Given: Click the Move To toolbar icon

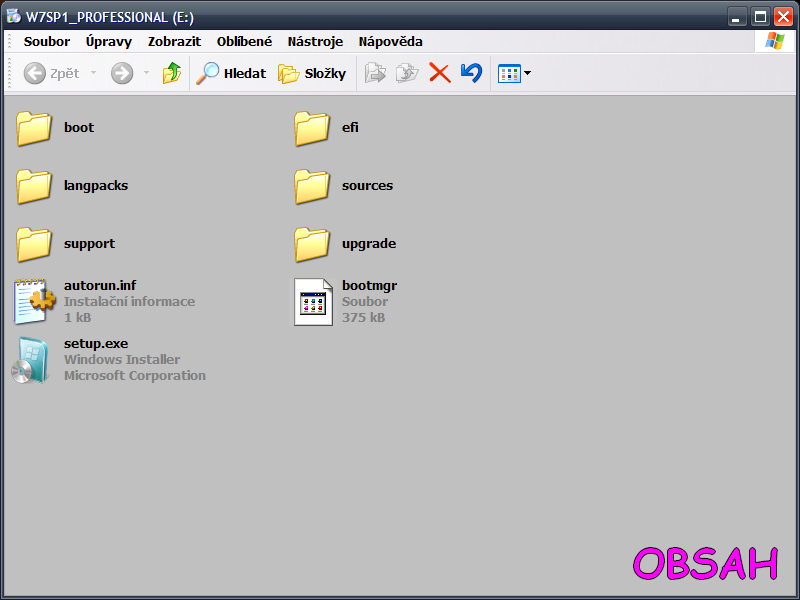Looking at the screenshot, I should (375, 73).
